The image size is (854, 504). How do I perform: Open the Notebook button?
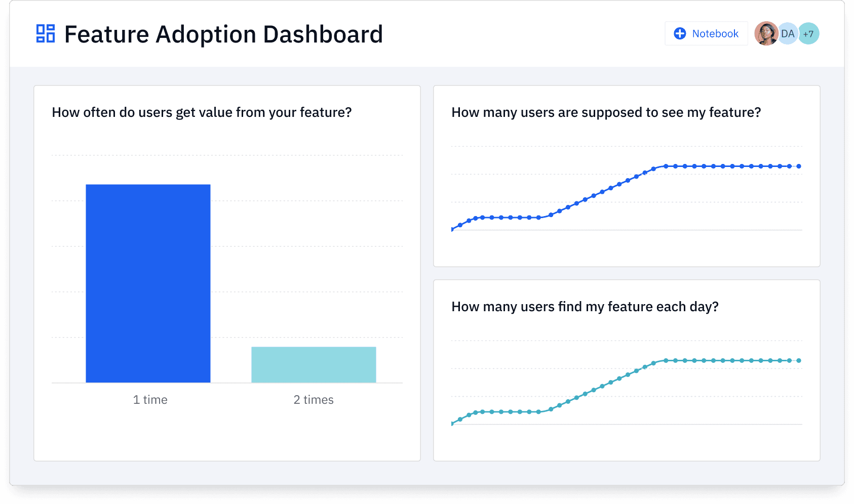[x=706, y=33]
